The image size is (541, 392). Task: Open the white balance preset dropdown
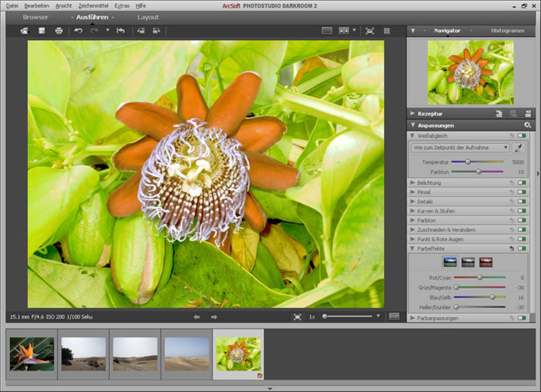click(x=460, y=148)
